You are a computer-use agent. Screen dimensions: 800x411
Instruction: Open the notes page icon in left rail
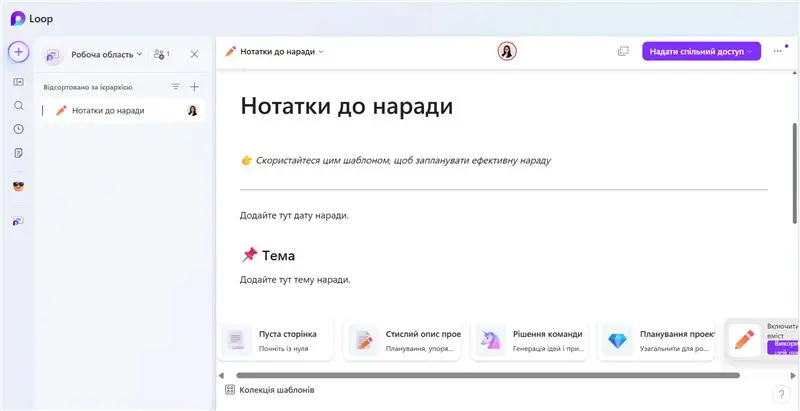click(18, 153)
